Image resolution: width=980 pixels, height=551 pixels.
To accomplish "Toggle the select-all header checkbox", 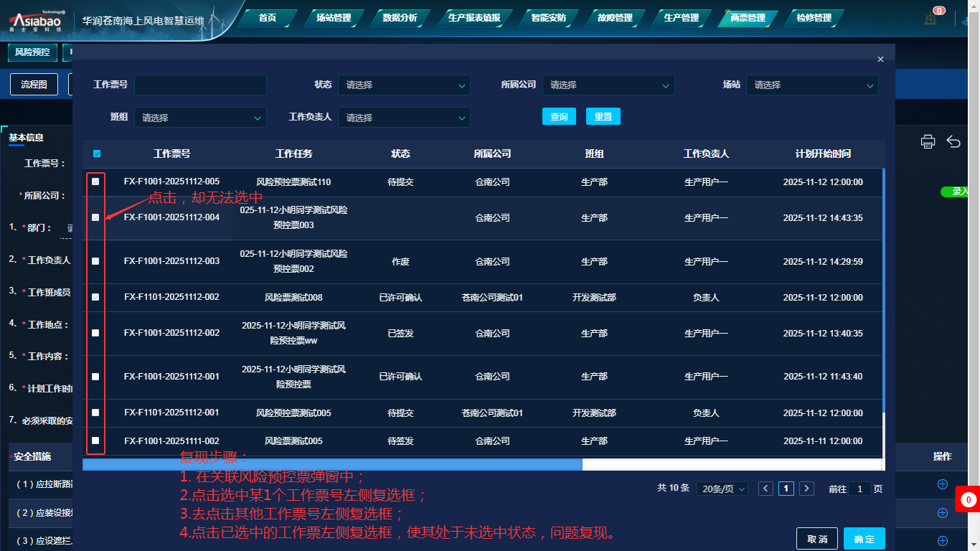I will (x=97, y=154).
